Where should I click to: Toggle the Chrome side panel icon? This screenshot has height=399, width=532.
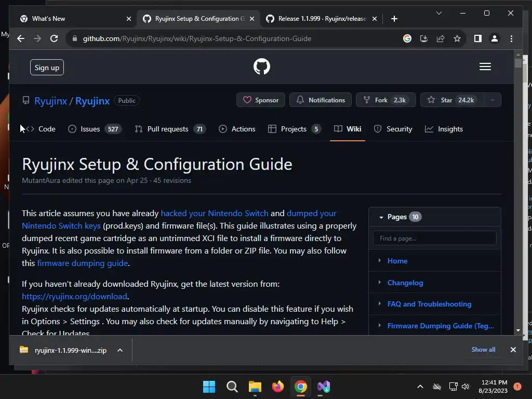[x=478, y=38]
